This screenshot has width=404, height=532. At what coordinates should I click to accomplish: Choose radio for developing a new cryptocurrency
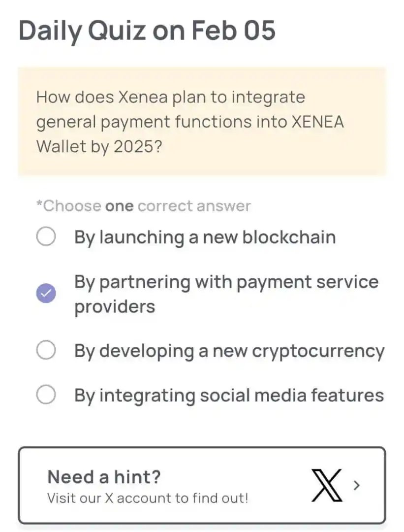click(x=46, y=350)
